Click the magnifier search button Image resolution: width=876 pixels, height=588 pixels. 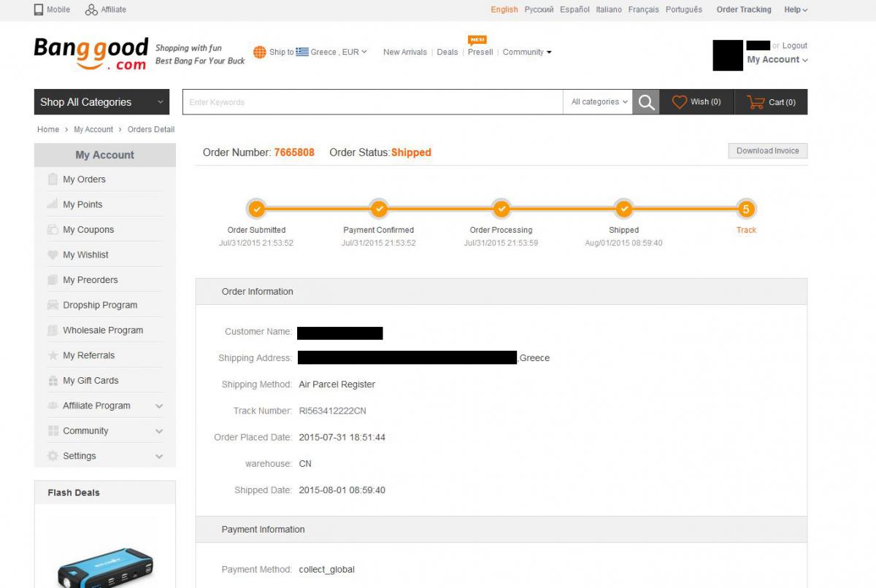click(x=646, y=102)
